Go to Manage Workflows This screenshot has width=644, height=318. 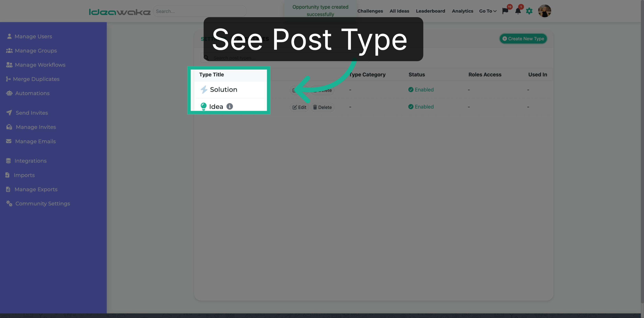pos(36,65)
